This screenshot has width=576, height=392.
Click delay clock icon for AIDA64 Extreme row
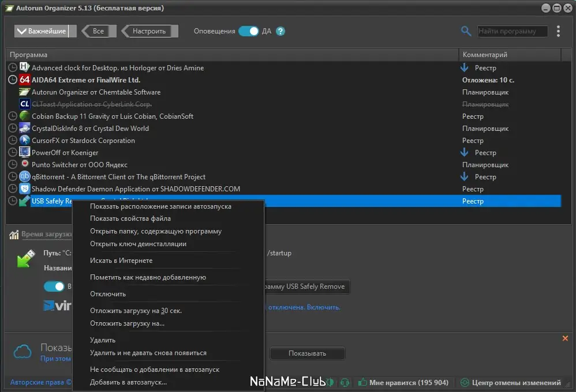(x=13, y=80)
